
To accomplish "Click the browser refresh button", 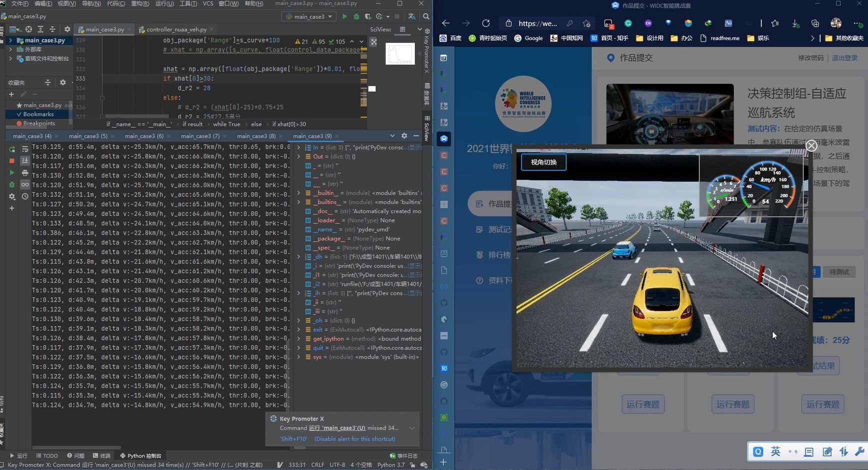I will pyautogui.click(x=485, y=23).
